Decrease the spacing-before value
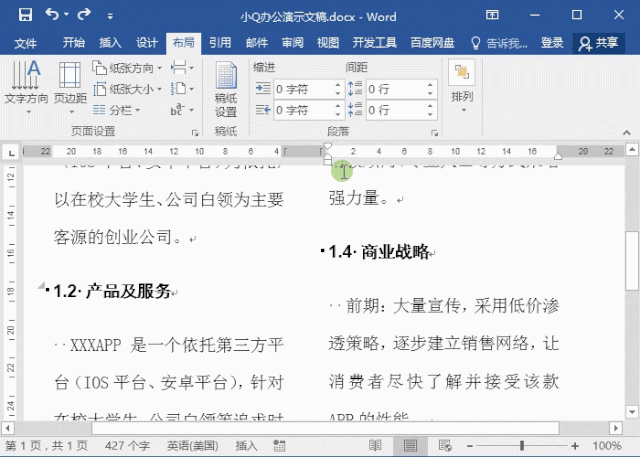This screenshot has width=640, height=457. coord(430,93)
